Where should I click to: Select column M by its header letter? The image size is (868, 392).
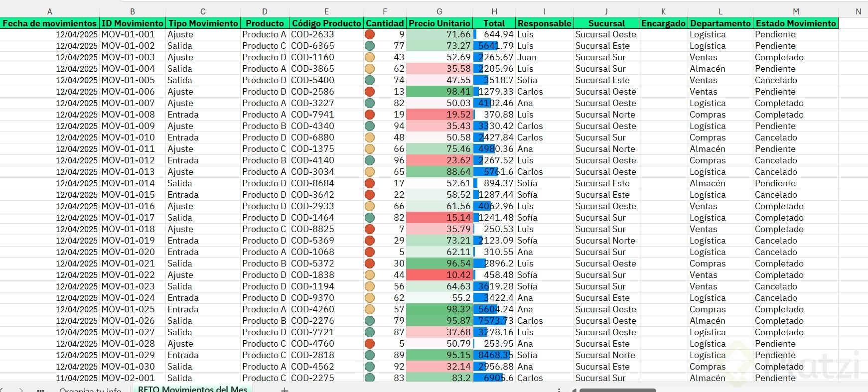tap(796, 11)
